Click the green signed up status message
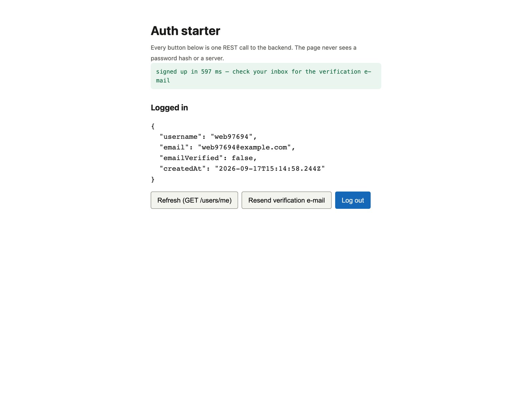This screenshot has width=532, height=399. (x=266, y=76)
